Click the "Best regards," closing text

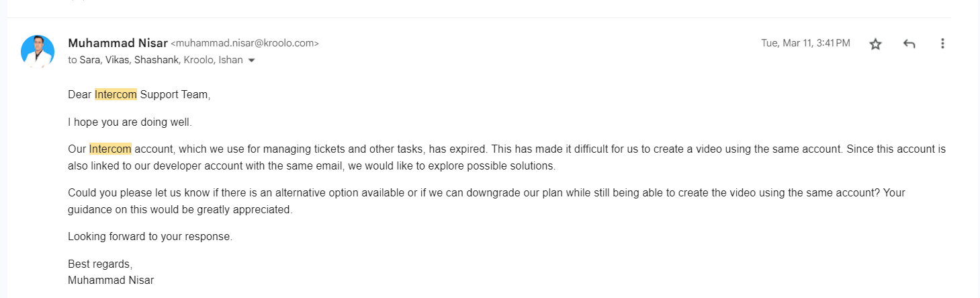click(x=100, y=264)
